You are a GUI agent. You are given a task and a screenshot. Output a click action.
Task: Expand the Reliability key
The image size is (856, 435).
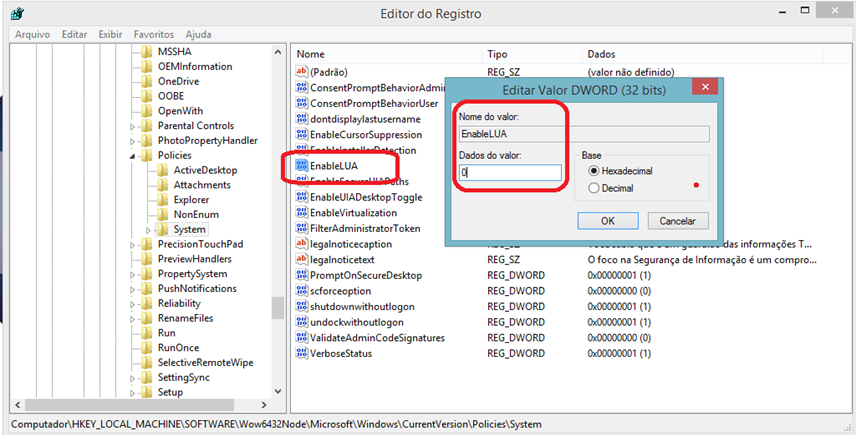click(x=133, y=304)
